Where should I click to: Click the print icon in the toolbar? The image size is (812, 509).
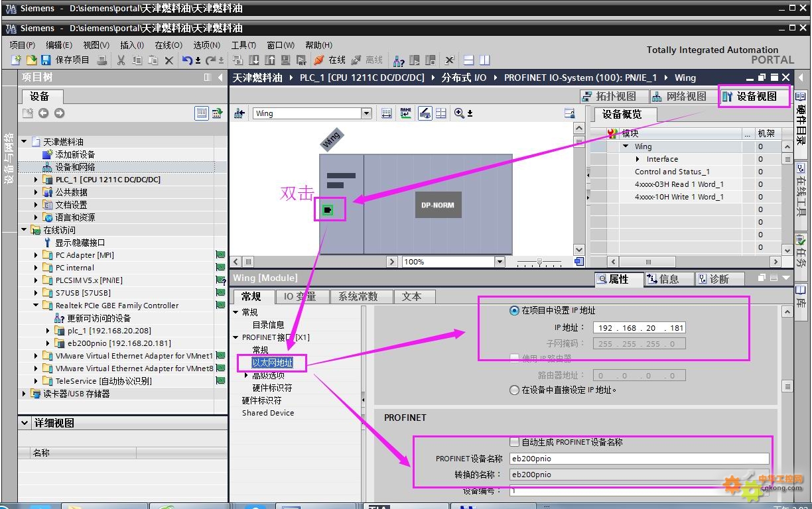pyautogui.click(x=102, y=60)
